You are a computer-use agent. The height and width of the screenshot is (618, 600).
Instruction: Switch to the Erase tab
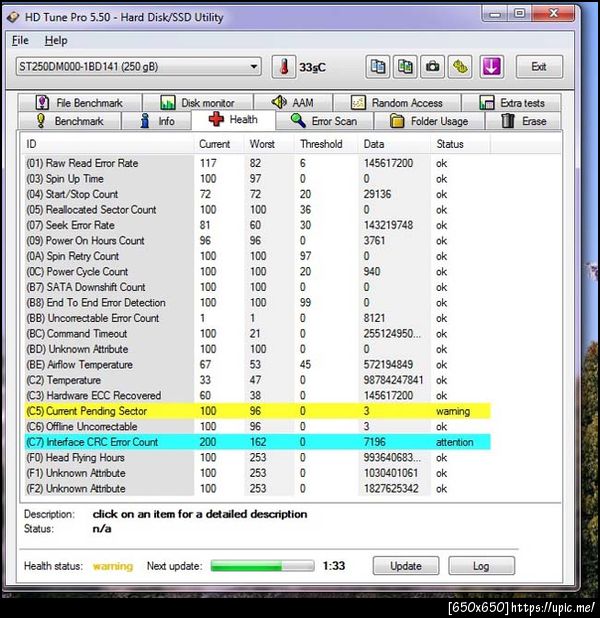pyautogui.click(x=524, y=121)
